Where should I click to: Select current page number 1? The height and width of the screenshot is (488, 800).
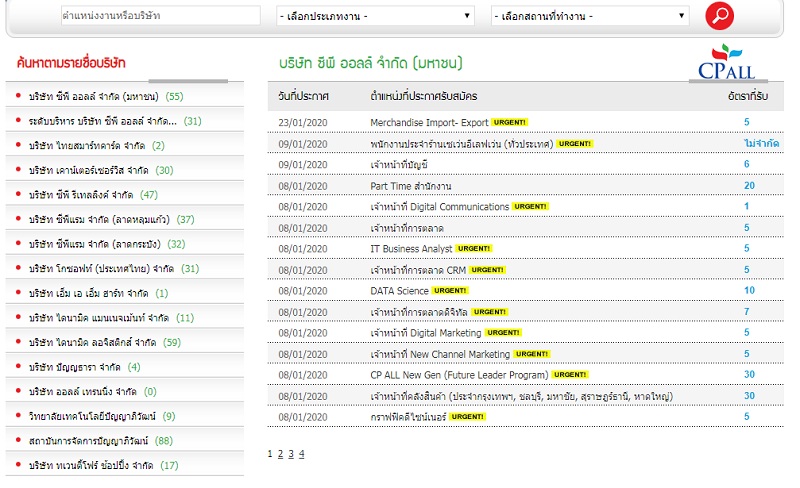coord(270,454)
